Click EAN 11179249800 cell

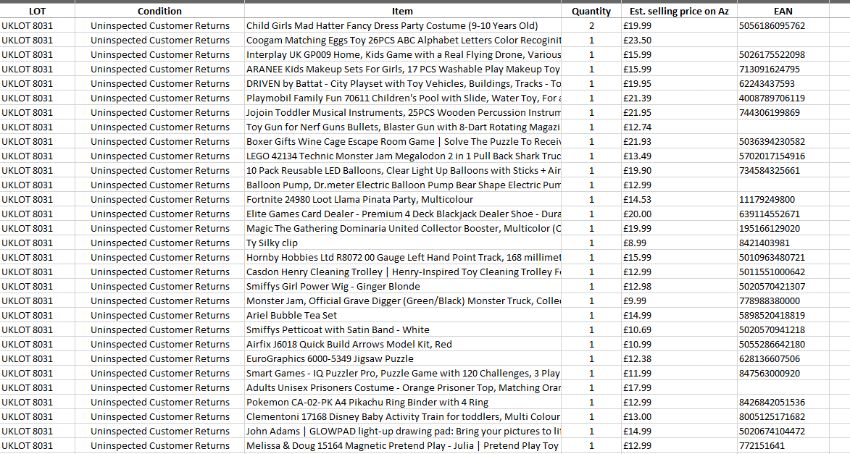pyautogui.click(x=783, y=200)
